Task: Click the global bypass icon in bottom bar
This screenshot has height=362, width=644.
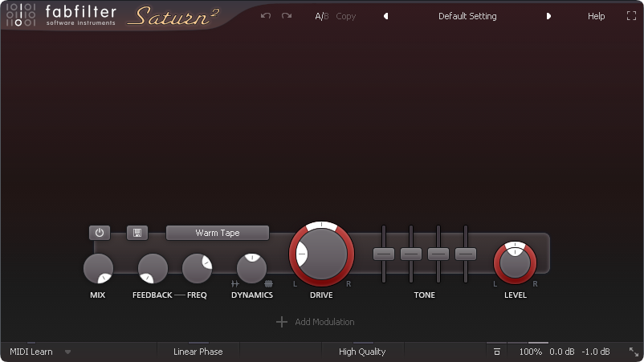Action: [x=496, y=352]
